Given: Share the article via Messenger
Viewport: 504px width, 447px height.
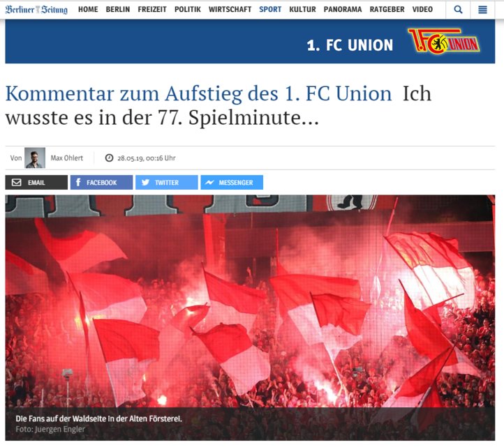Looking at the screenshot, I should click(x=232, y=183).
